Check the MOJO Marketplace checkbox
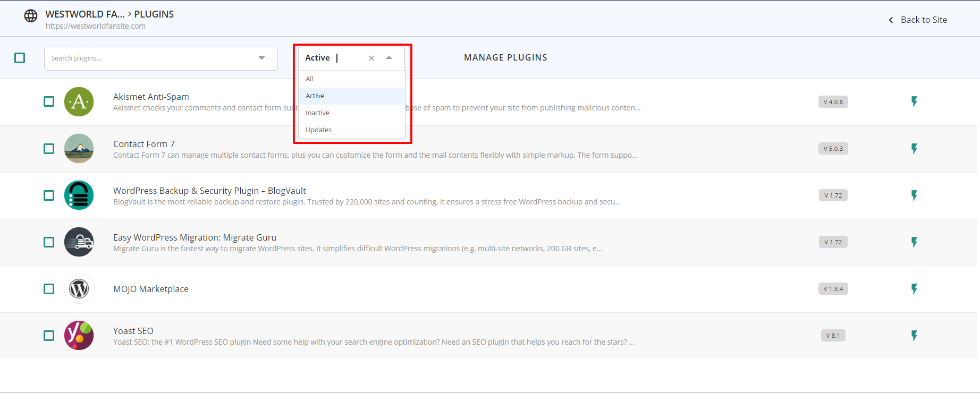 click(x=49, y=289)
